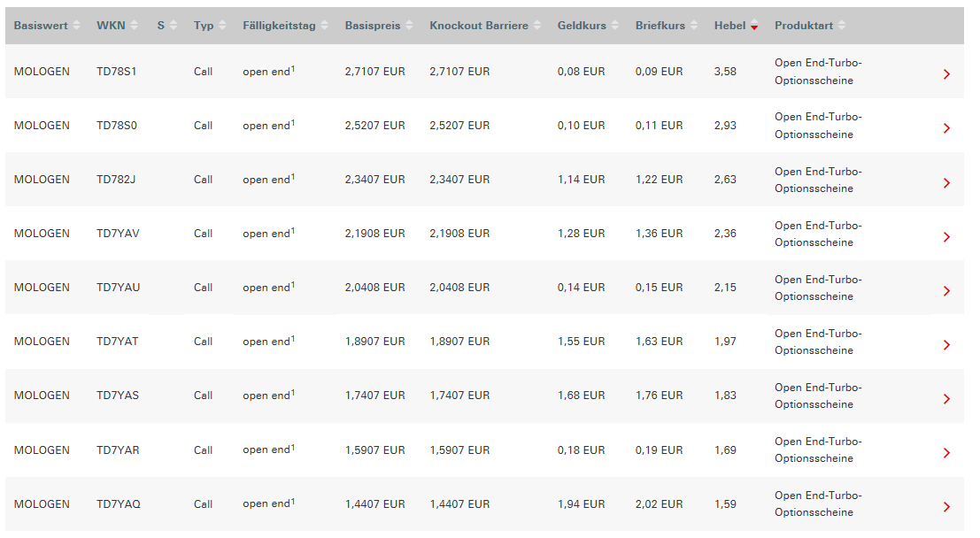
Task: Click Basispreis value 2,7107 EUR
Action: 375,72
